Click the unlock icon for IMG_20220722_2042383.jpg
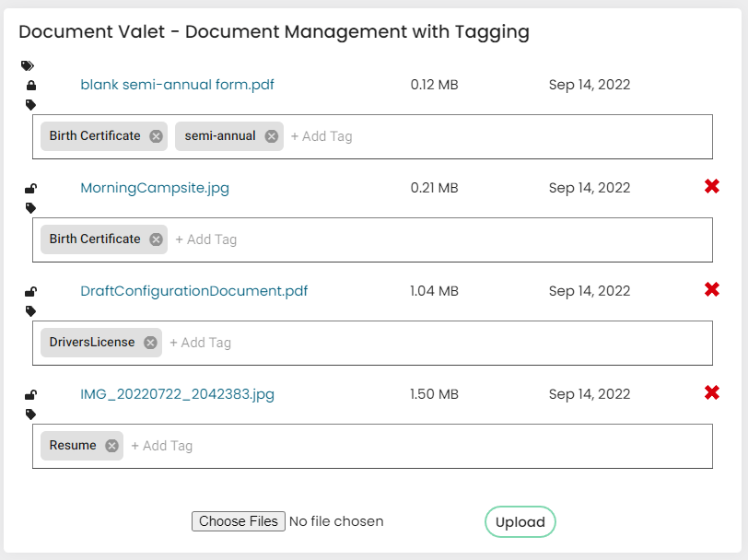 [x=31, y=394]
